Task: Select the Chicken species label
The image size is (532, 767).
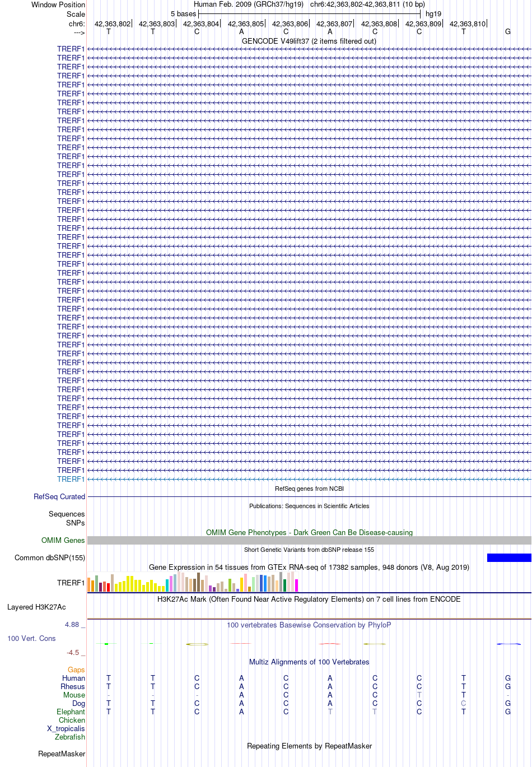Action: point(72,720)
